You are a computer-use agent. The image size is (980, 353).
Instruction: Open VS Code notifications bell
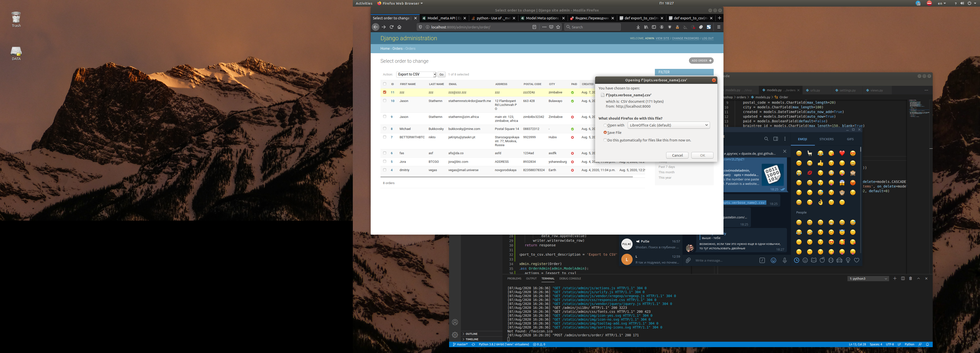click(x=928, y=344)
